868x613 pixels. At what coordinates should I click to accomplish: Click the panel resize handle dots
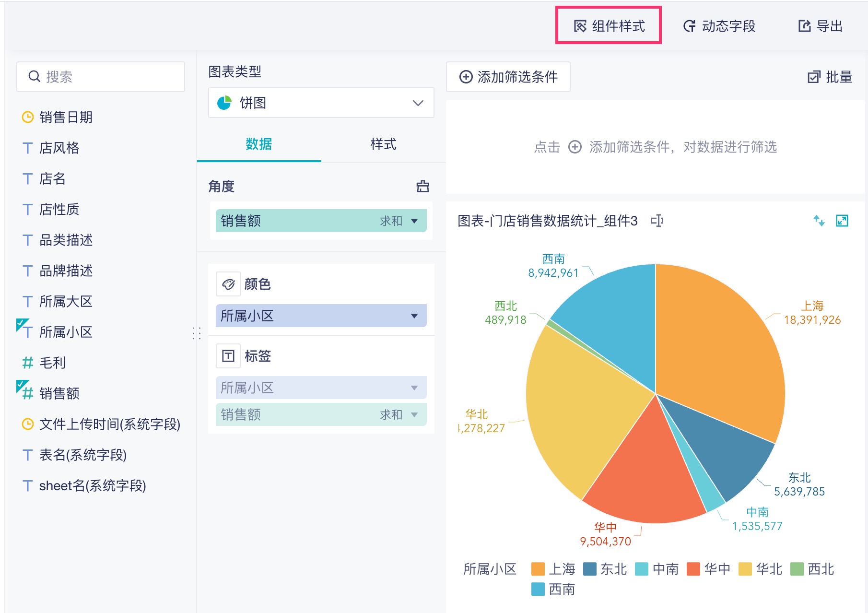[x=197, y=333]
